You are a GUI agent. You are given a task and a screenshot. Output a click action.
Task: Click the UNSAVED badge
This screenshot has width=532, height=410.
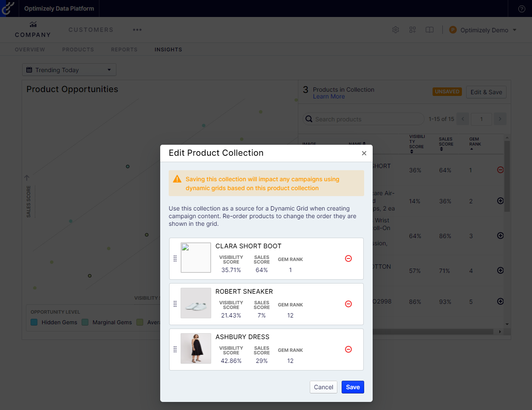447,92
